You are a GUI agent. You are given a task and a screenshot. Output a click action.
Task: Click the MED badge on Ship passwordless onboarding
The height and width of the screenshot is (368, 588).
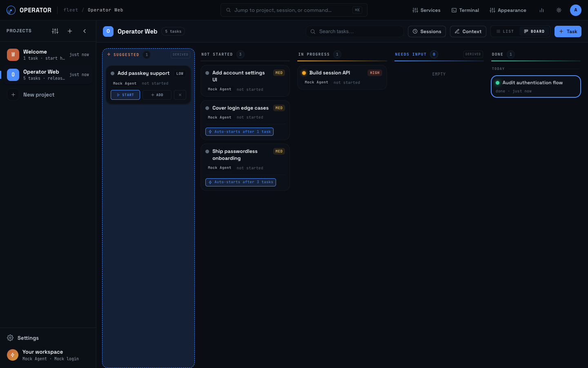click(279, 151)
